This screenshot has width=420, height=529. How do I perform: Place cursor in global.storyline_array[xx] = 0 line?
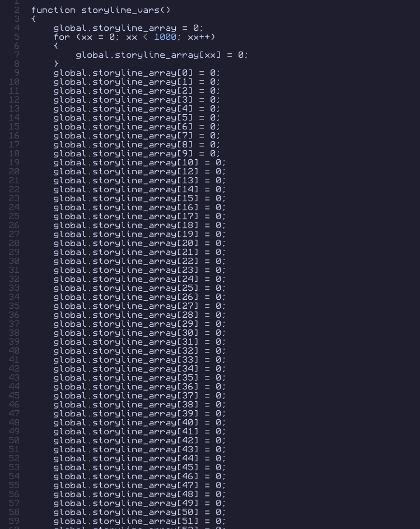(162, 55)
